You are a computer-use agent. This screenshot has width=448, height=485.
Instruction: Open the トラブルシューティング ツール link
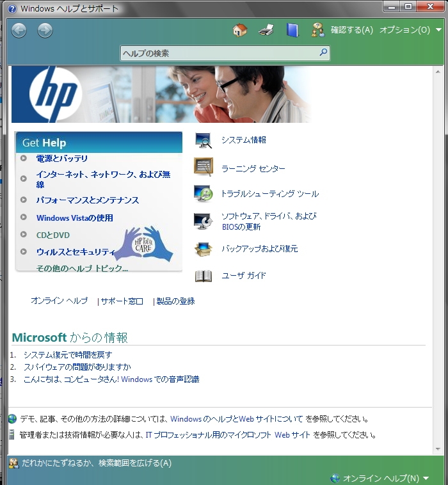(270, 194)
